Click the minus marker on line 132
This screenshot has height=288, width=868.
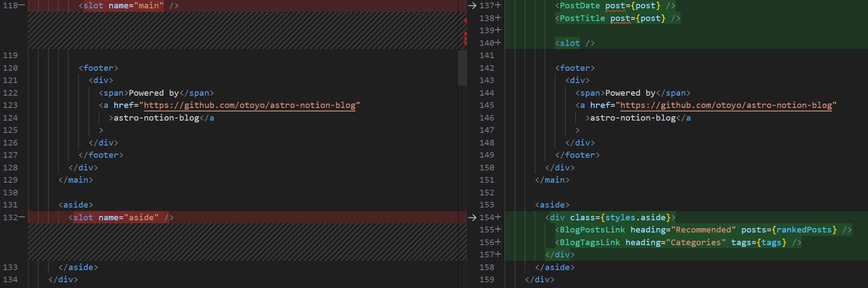(x=22, y=217)
